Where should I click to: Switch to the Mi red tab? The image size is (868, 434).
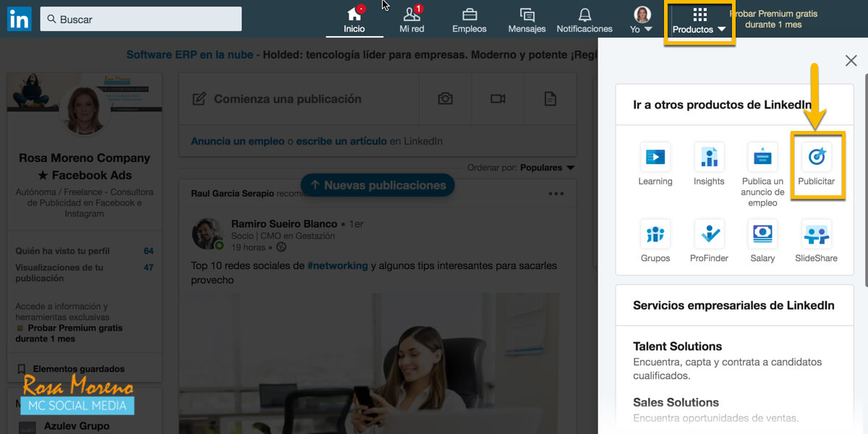point(412,18)
